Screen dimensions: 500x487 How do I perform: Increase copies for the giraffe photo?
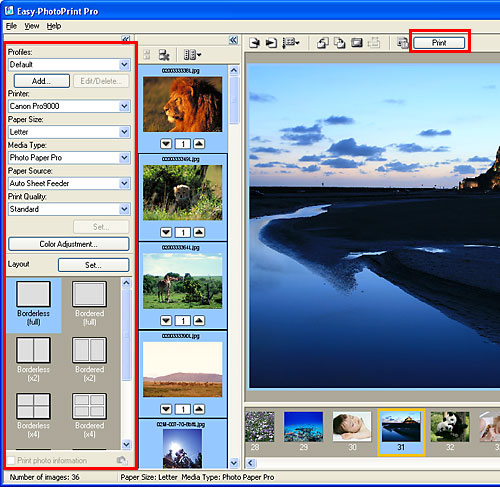199,321
